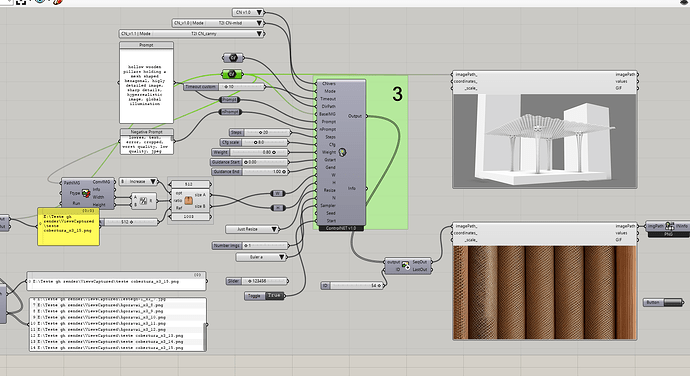
Task: Adjust the Cfg scale slider
Action: coord(254,142)
